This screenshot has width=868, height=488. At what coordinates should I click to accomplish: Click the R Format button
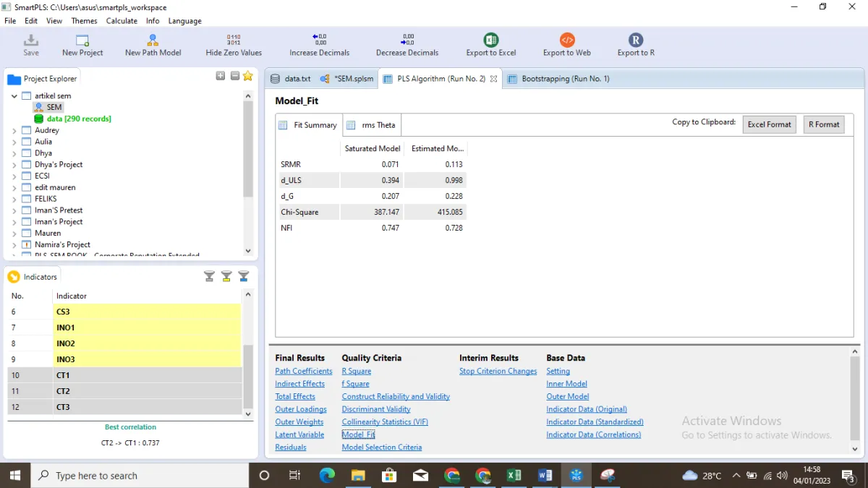pyautogui.click(x=824, y=124)
